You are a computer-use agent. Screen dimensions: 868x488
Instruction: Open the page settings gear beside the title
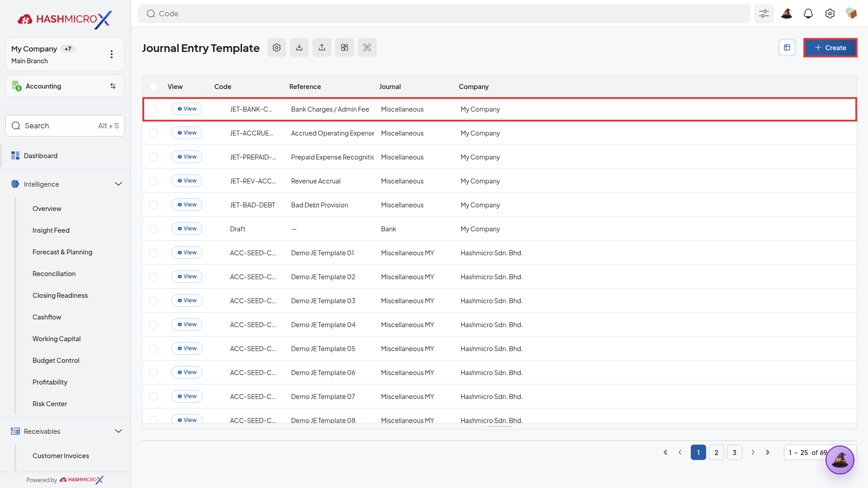pos(277,47)
